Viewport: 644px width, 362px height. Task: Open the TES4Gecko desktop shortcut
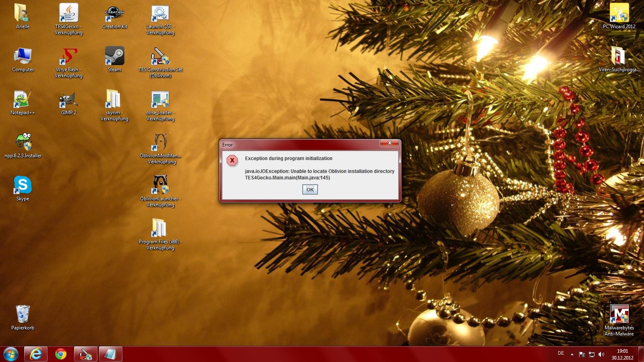tap(68, 14)
